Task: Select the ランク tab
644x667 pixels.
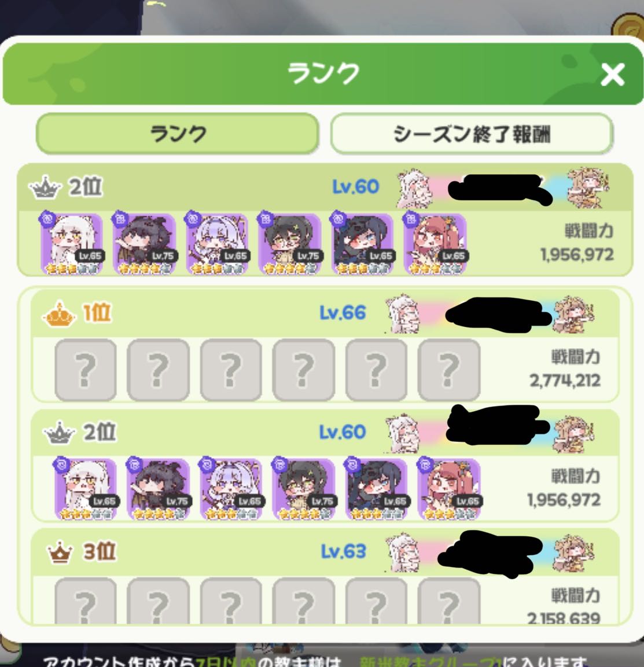Action: click(x=178, y=134)
